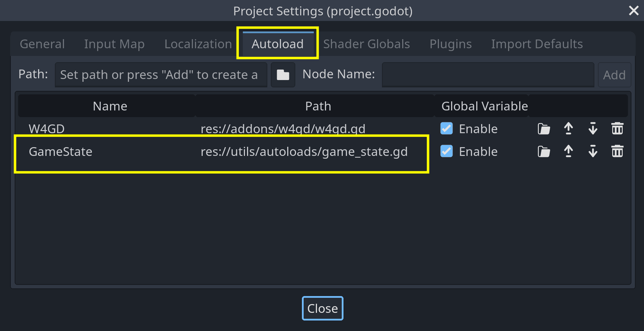Screen dimensions: 644x331
Task: Remove the GameState autoload entry
Action: [617, 152]
